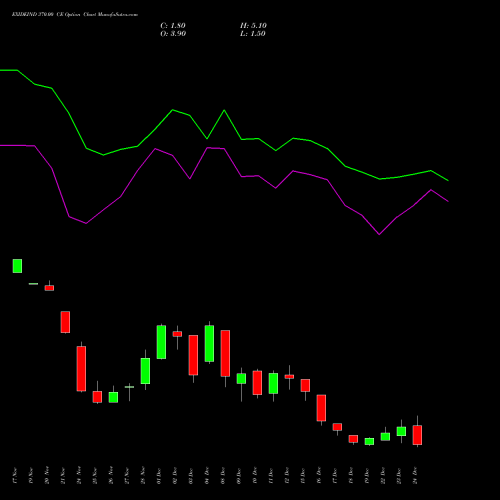
Task: Click the green candlestick for 11 Dec
Action: coord(273,383)
